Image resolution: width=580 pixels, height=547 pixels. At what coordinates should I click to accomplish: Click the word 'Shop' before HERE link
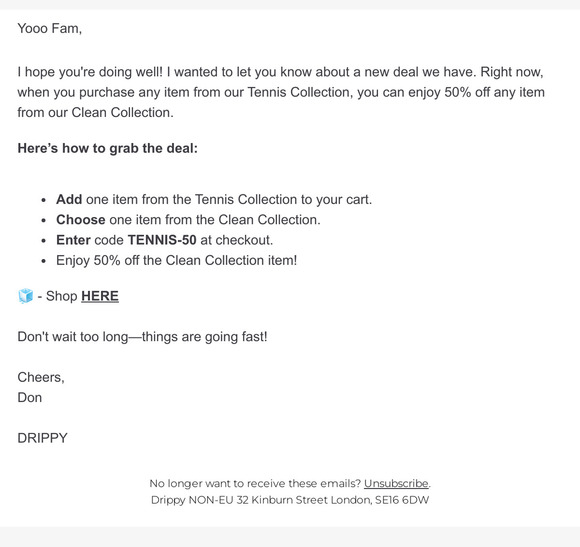pyautogui.click(x=61, y=296)
